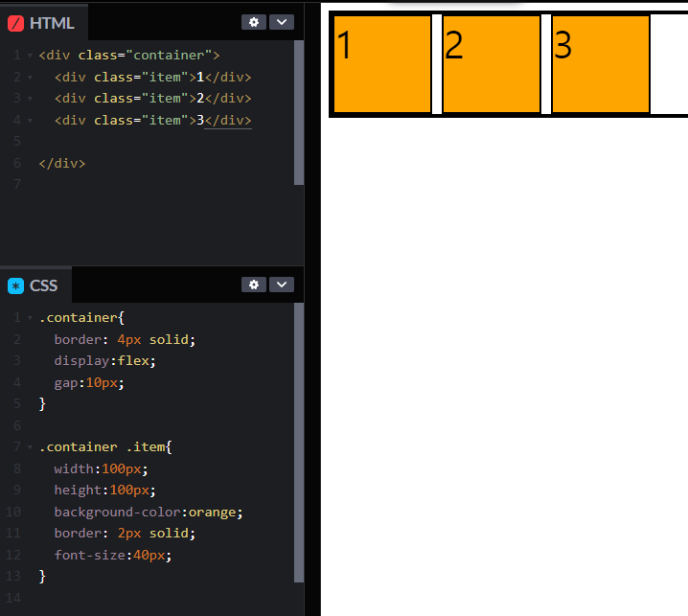Collapse the .container .item rule fold arrow

coord(30,447)
